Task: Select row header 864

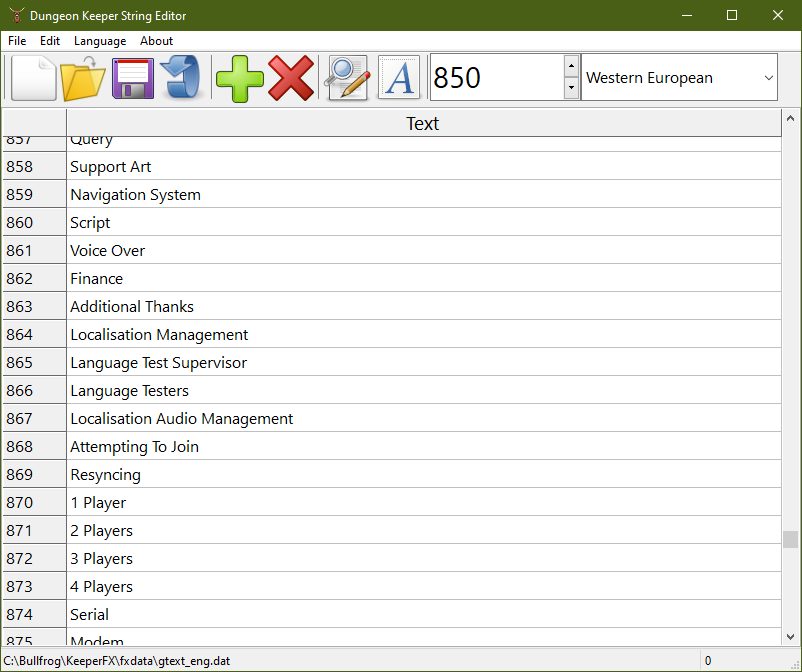Action: (34, 334)
